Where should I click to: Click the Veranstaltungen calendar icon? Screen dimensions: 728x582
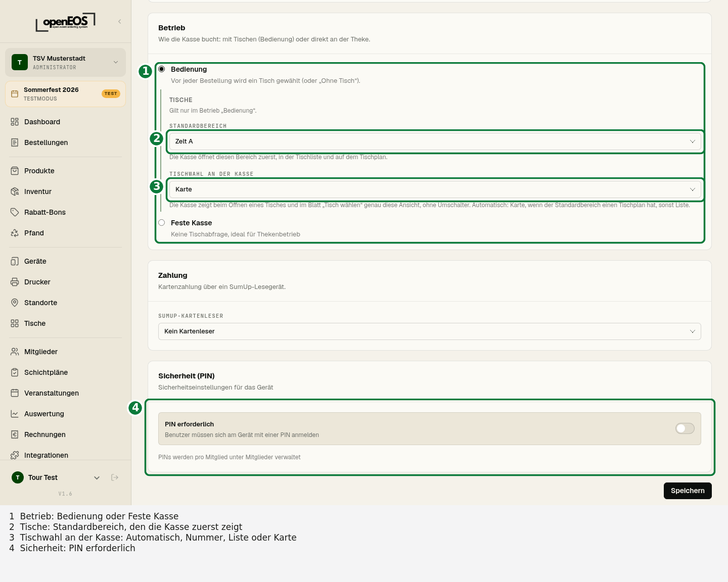point(15,393)
